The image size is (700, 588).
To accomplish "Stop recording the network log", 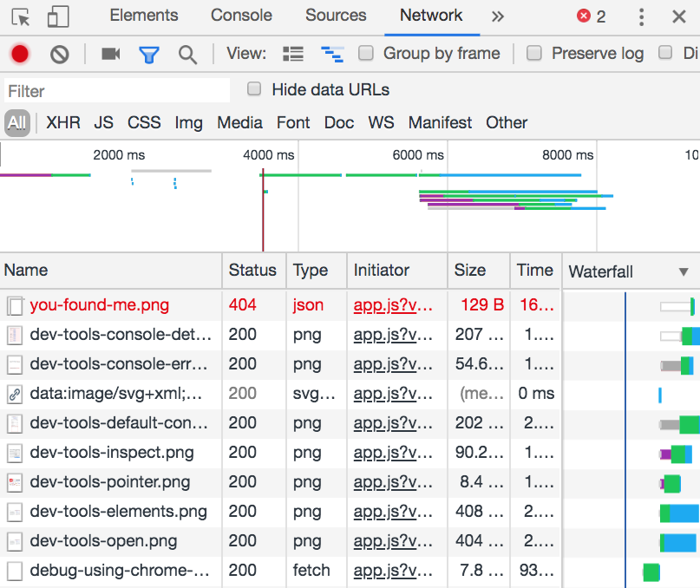I will [x=20, y=55].
